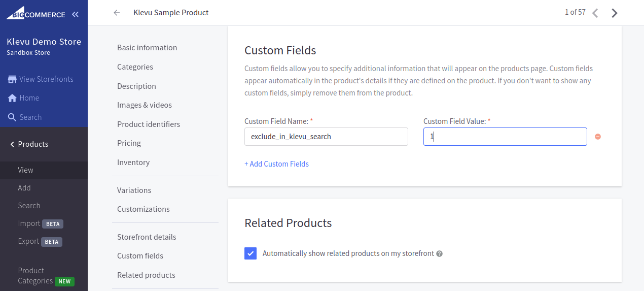Screen dimensions: 644x291
Task: Collapse the sidebar with double chevron icon
Action: coord(75,14)
